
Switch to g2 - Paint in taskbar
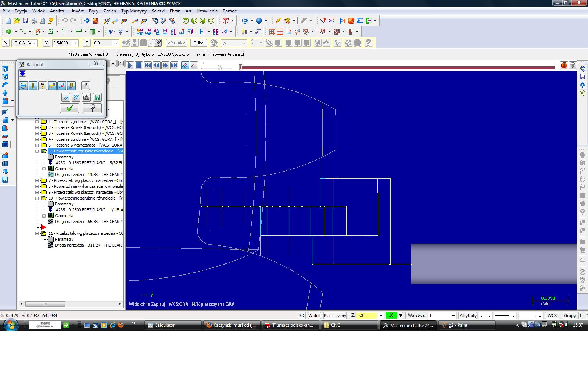coord(467,325)
